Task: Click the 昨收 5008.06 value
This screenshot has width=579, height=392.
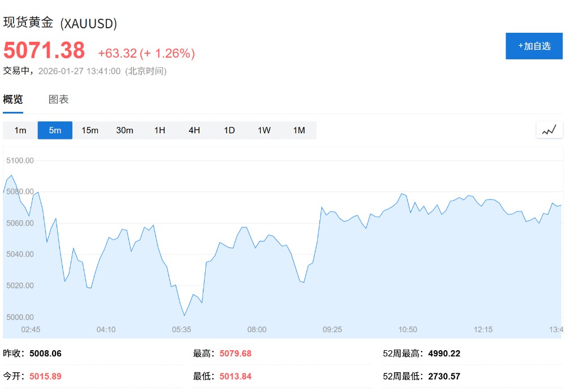Action: [x=44, y=354]
